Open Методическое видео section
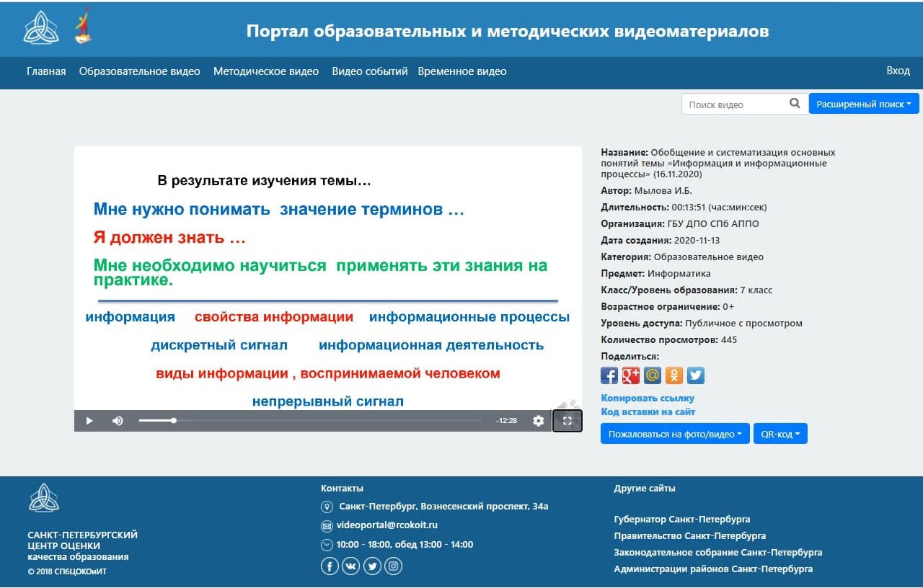Viewport: 923px width, 588px height. click(266, 71)
